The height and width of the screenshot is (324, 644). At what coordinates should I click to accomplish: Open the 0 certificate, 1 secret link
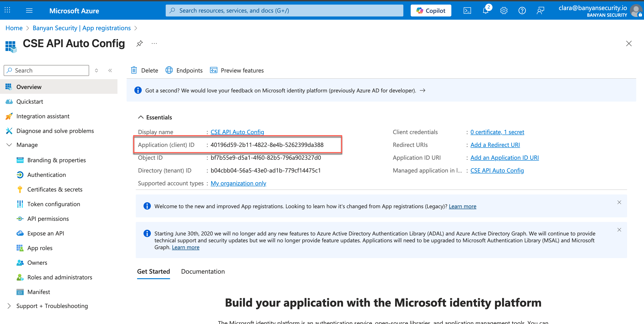point(497,132)
